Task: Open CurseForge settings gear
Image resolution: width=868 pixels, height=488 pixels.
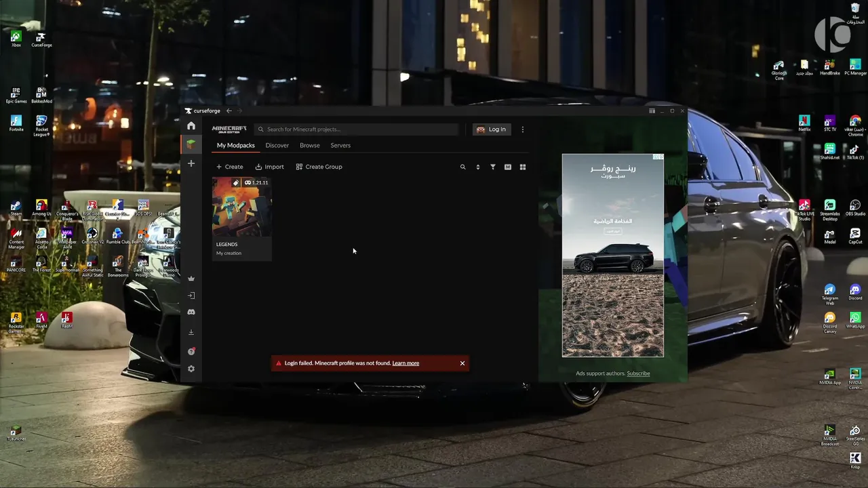Action: point(191,369)
